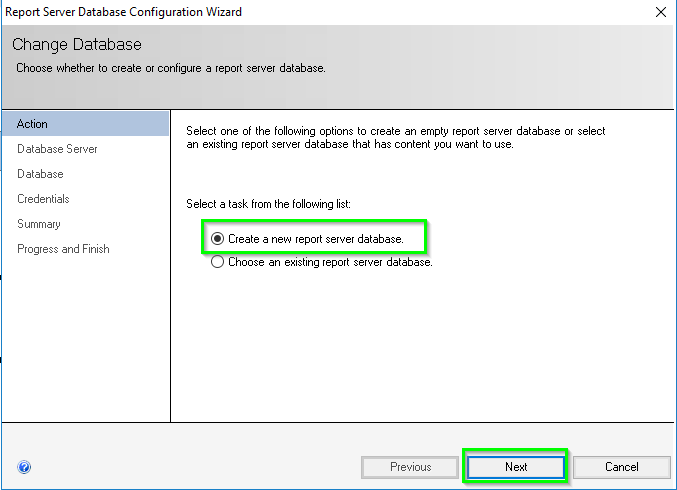The width and height of the screenshot is (677, 490).
Task: Click 'Select a task from the following list' label
Action: pyautogui.click(x=268, y=204)
